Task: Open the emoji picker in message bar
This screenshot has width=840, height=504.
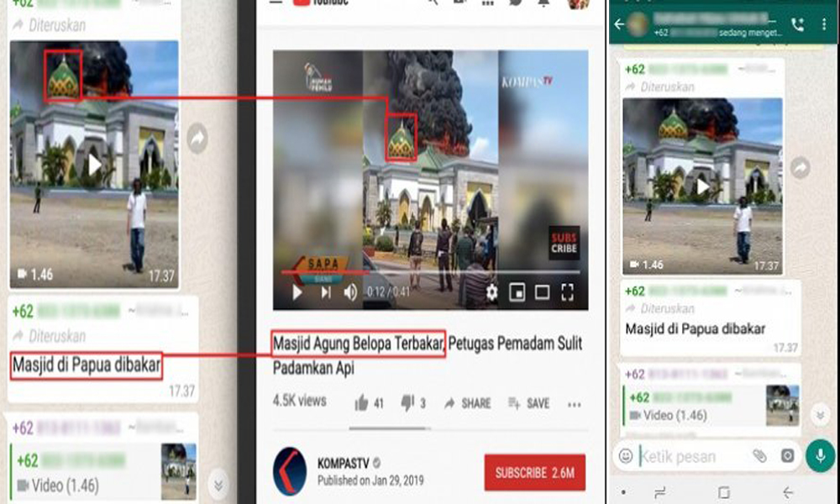Action: (626, 456)
